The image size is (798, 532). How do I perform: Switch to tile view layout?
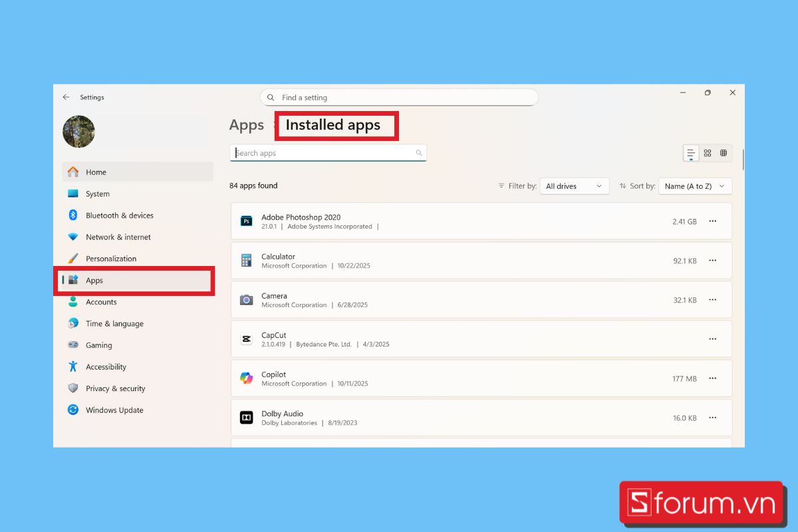pyautogui.click(x=724, y=153)
